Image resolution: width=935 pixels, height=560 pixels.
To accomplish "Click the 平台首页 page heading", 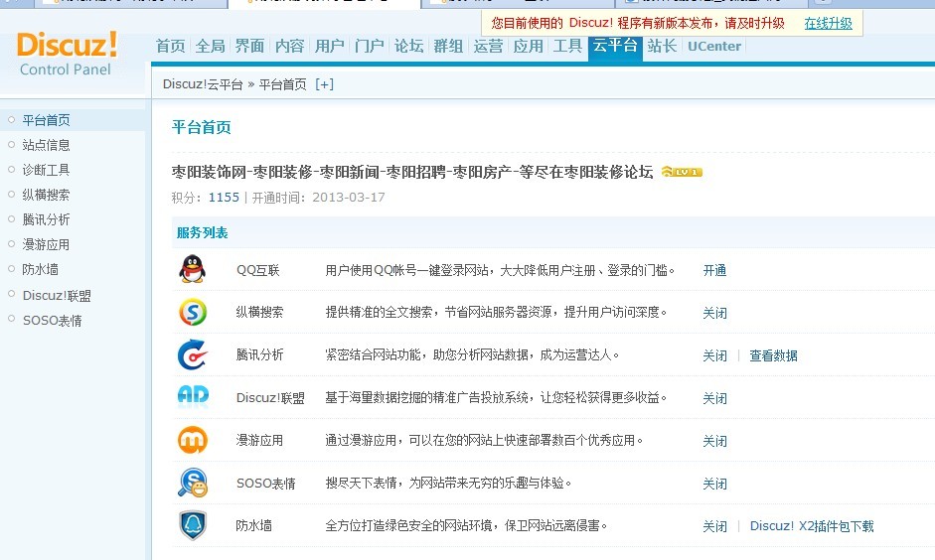I will [201, 127].
